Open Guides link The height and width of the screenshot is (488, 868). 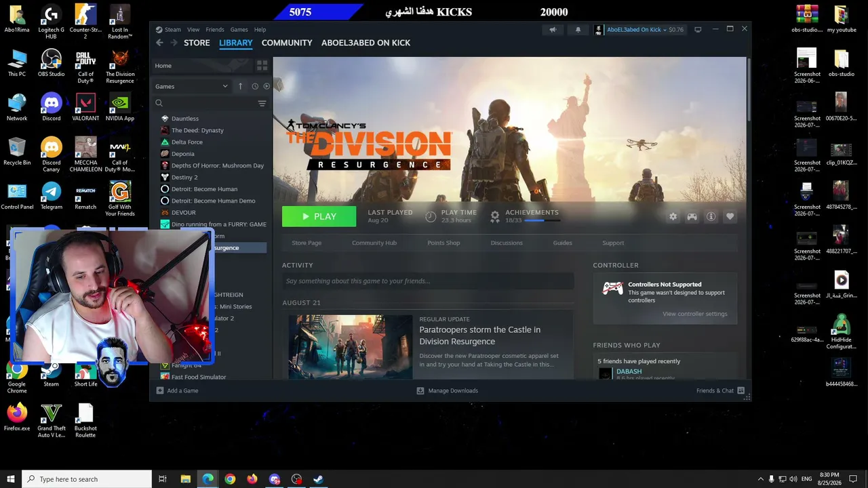[562, 243]
